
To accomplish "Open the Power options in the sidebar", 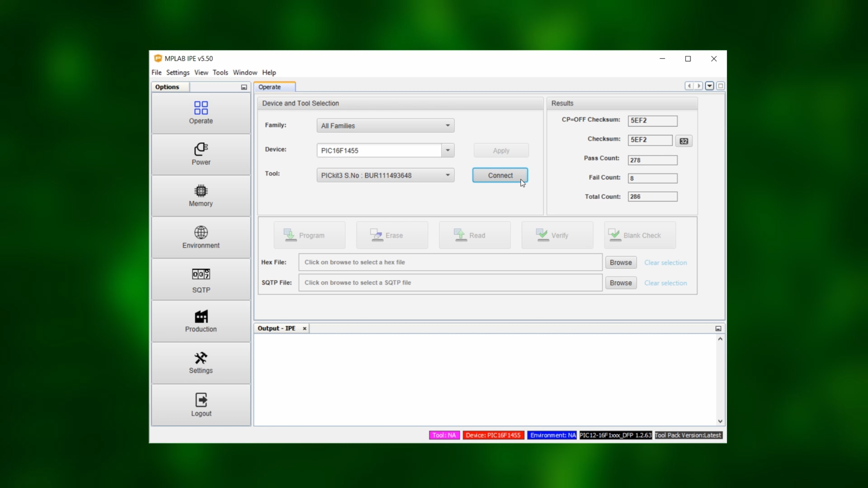I will (201, 154).
